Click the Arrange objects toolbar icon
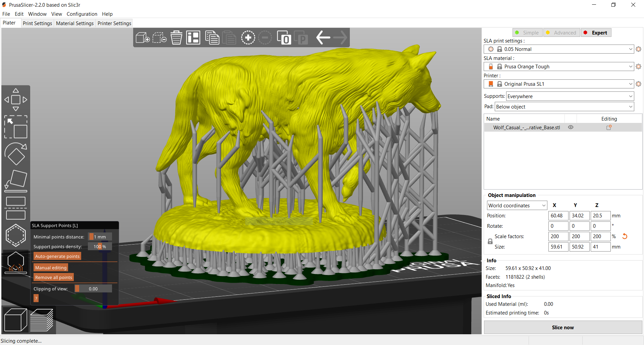The width and height of the screenshot is (644, 345). point(193,38)
